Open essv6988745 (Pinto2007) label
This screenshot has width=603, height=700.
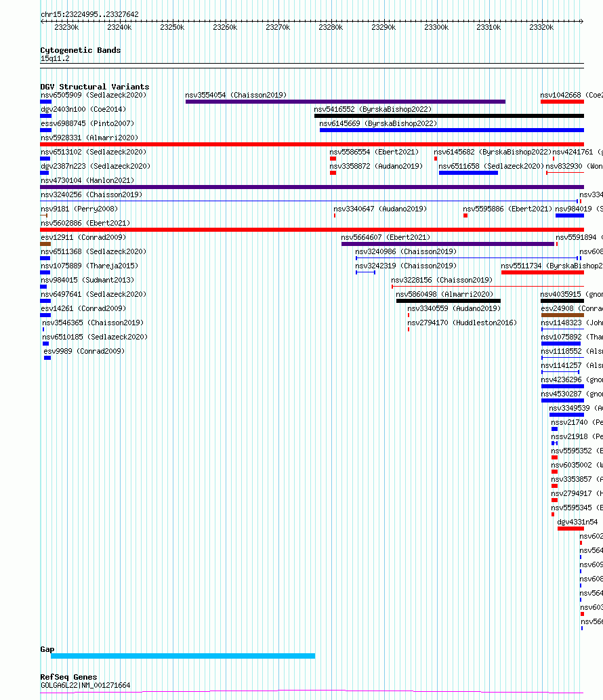(87, 123)
